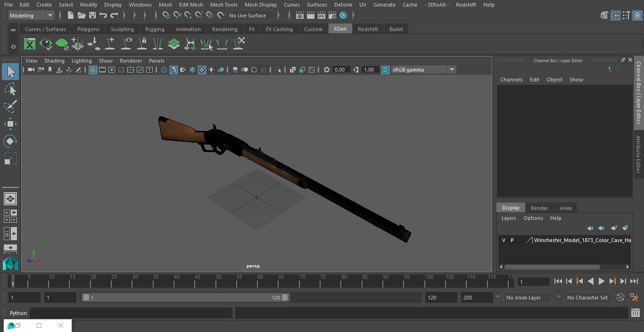Switch to the Rigging shelf tab

pos(155,29)
